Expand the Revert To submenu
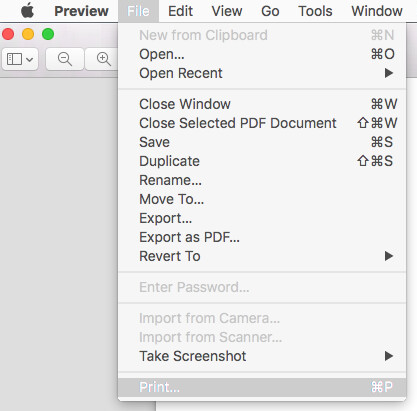The height and width of the screenshot is (411, 417). click(262, 256)
